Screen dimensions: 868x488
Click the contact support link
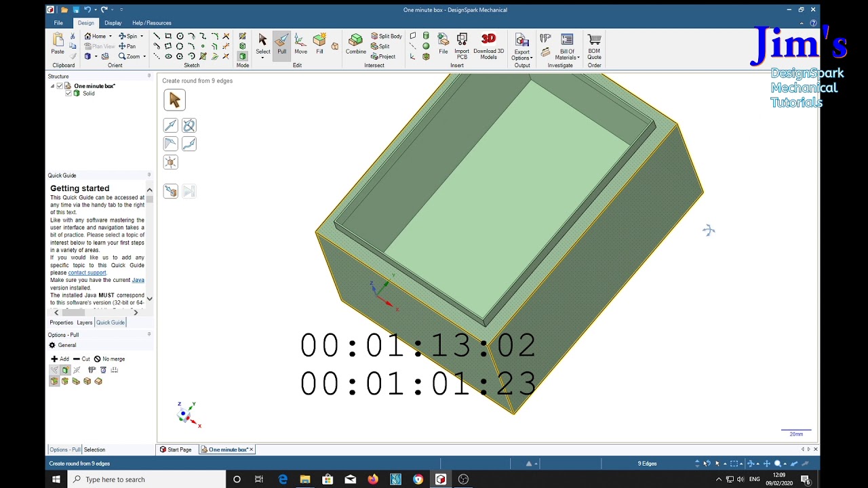click(87, 272)
